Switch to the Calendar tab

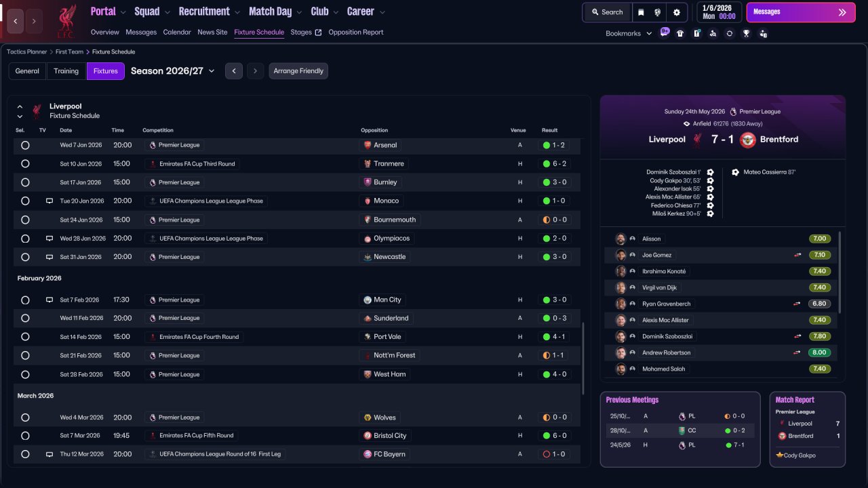177,33
